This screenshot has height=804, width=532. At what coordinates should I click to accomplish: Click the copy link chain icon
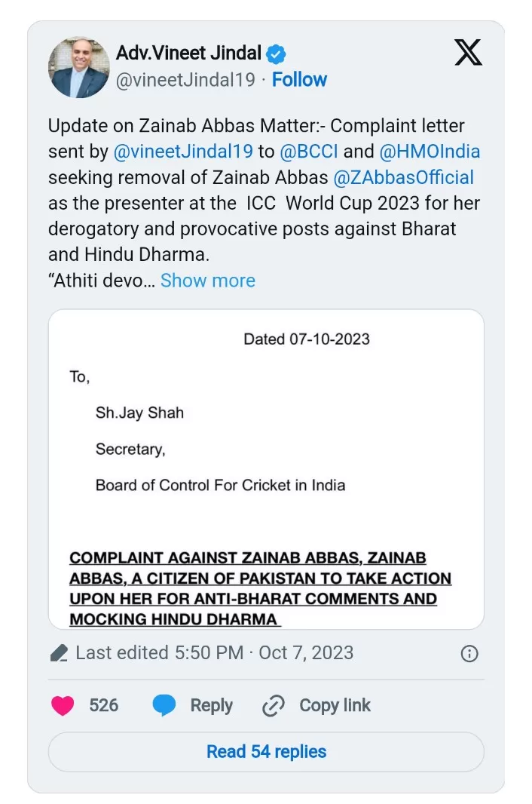[x=273, y=706]
